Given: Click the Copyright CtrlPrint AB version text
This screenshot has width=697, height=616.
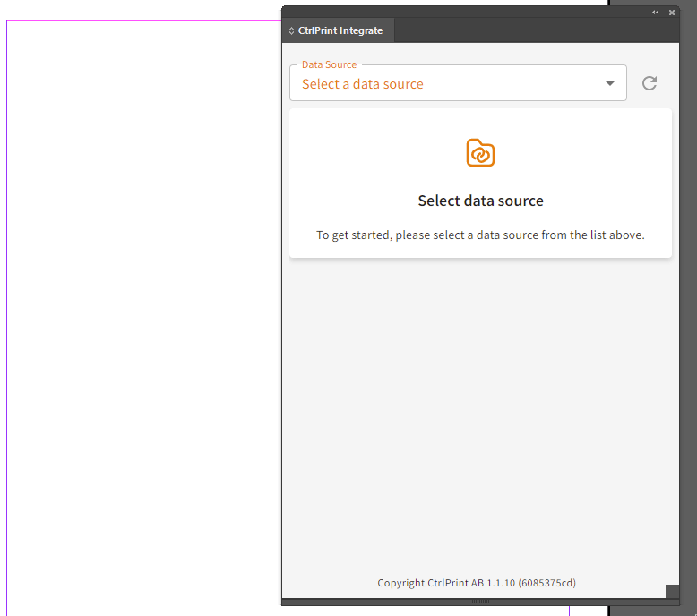Looking at the screenshot, I should click(x=477, y=583).
